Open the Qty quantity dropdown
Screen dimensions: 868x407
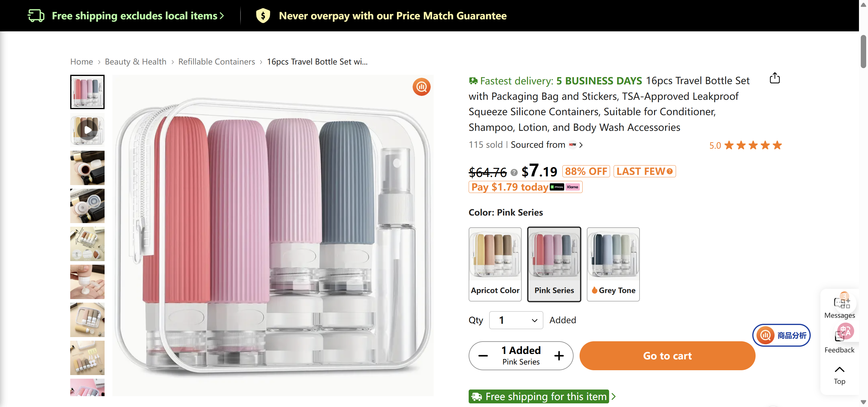[x=516, y=320]
